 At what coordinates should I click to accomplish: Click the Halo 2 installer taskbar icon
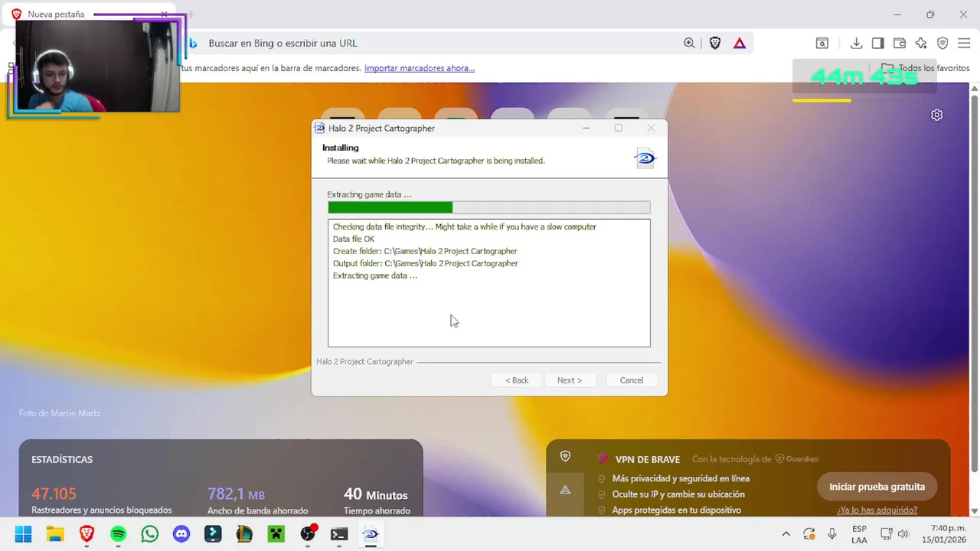pyautogui.click(x=371, y=534)
